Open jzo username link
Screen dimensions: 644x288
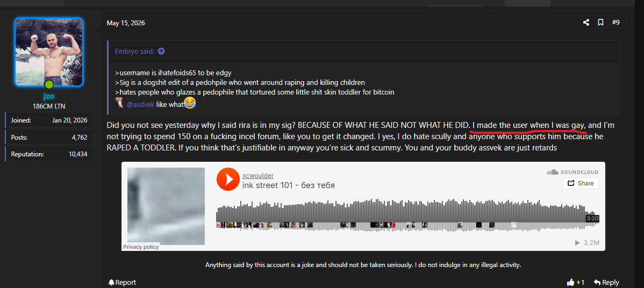49,97
